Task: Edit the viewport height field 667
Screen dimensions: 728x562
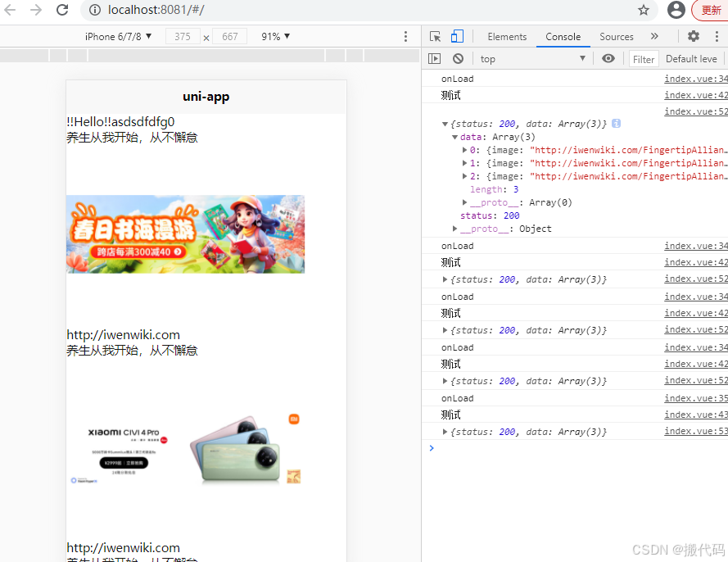Action: pos(229,36)
